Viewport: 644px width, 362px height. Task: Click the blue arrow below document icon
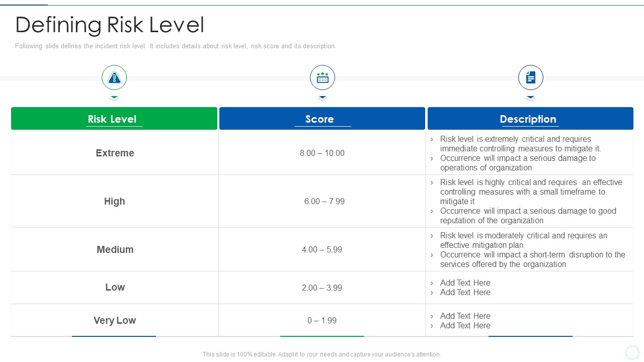531,98
